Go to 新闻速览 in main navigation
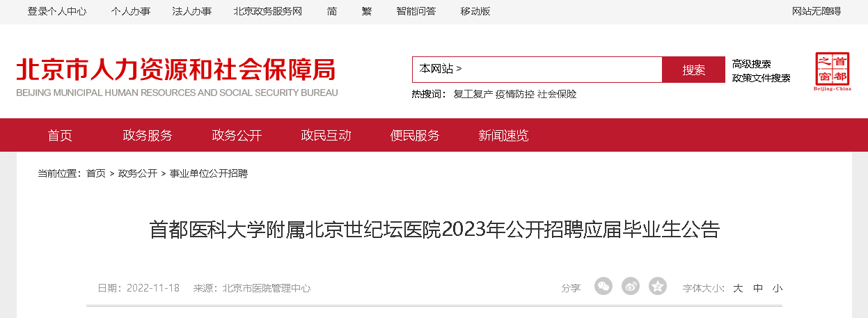 click(x=503, y=136)
